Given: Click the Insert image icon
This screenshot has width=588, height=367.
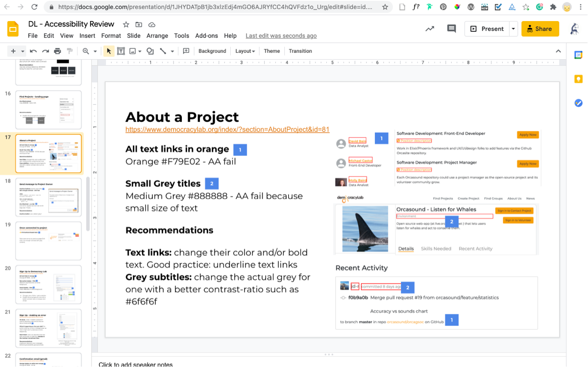Looking at the screenshot, I should pyautogui.click(x=132, y=51).
